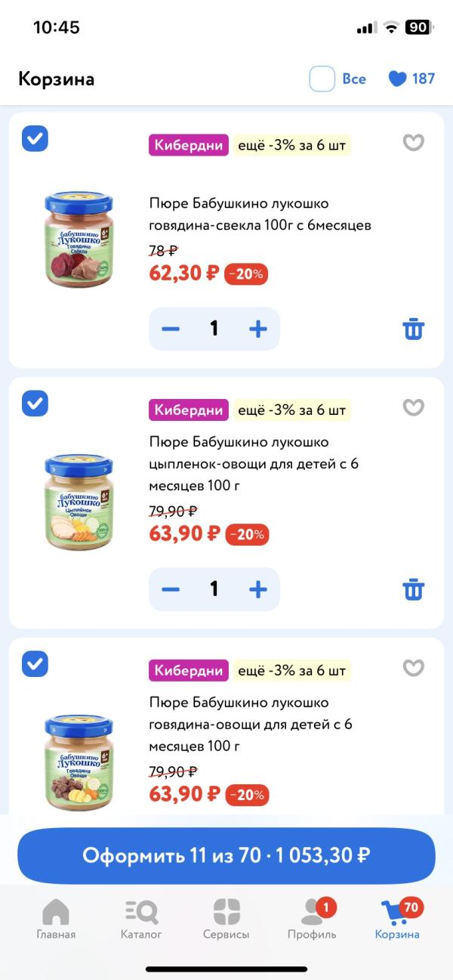Add говядина-свекла puree to favorites

tap(413, 143)
